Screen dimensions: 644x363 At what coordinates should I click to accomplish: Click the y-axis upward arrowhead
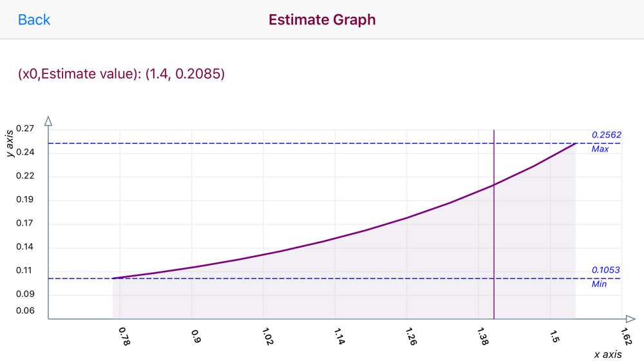click(48, 121)
